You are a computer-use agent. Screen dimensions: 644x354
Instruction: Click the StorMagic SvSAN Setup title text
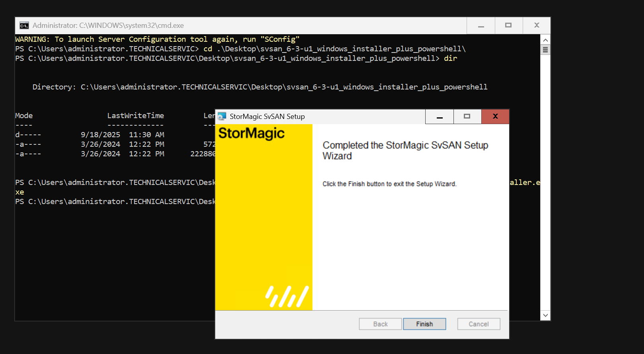point(267,117)
